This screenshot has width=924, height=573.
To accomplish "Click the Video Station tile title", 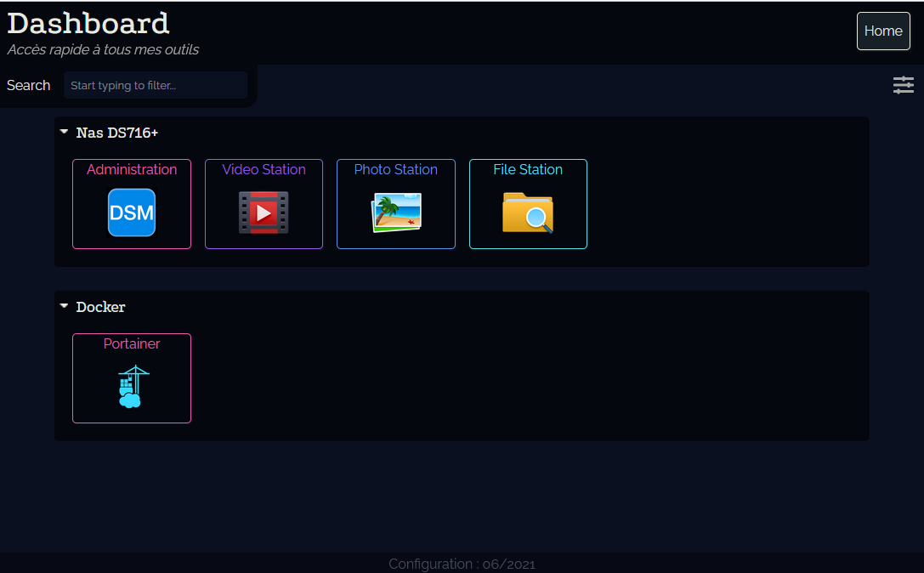I will pyautogui.click(x=264, y=169).
